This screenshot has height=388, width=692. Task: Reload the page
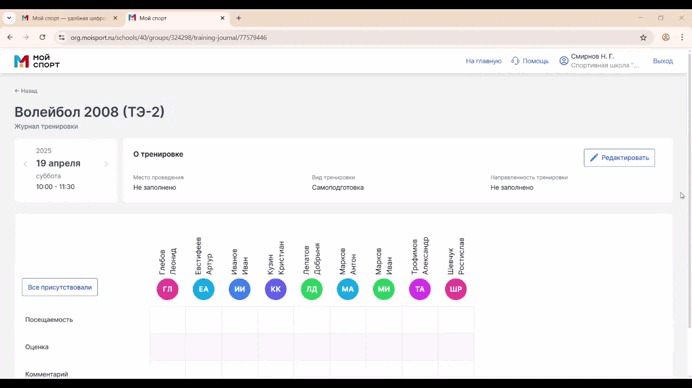[42, 38]
